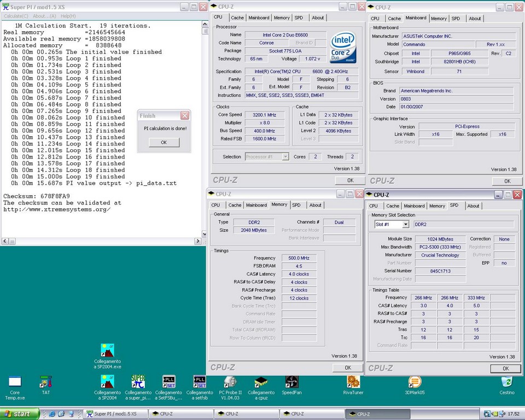Screen dimensions: 525x420
Task: Click the highlighted active CPU-Z taskbar button
Action: click(x=378, y=414)
